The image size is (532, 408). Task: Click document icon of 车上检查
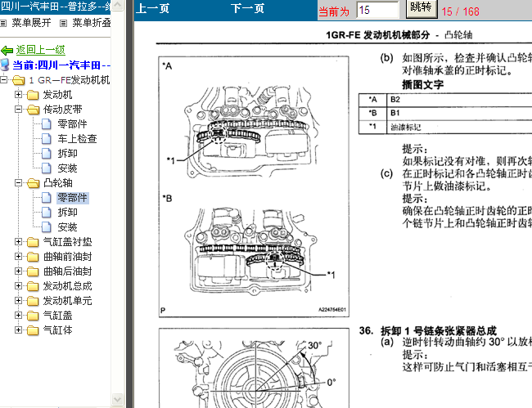coord(47,139)
